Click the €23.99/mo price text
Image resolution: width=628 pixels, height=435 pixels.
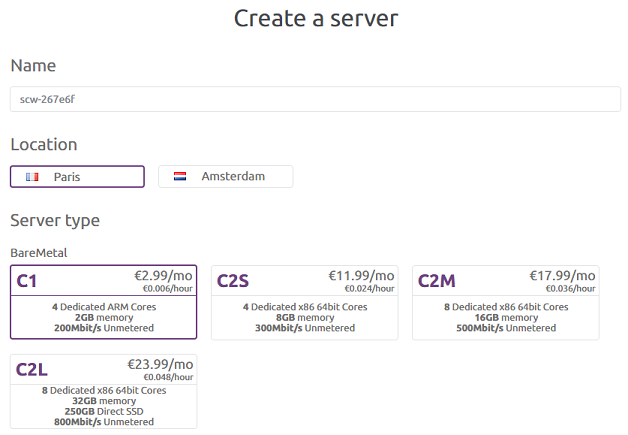(160, 365)
